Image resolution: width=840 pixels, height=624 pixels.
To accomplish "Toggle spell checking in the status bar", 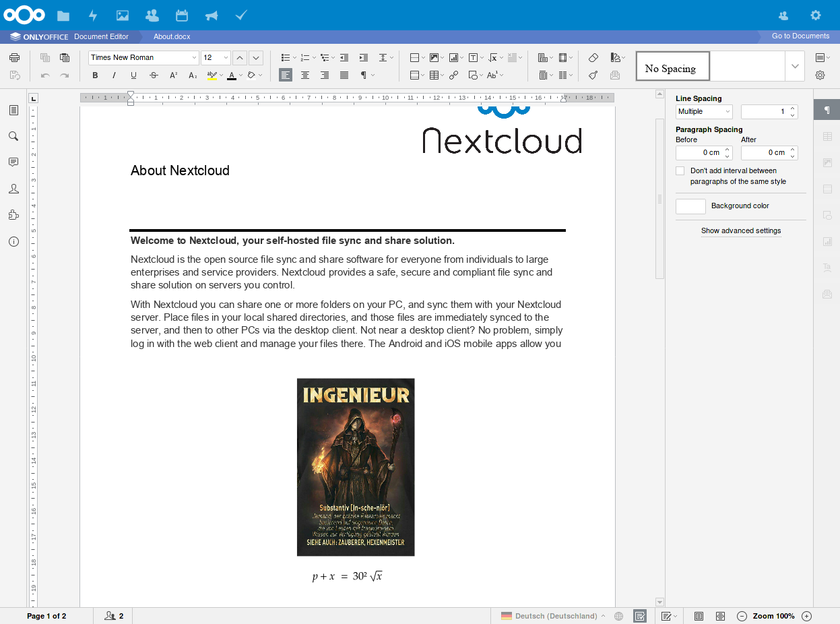I will tap(640, 616).
